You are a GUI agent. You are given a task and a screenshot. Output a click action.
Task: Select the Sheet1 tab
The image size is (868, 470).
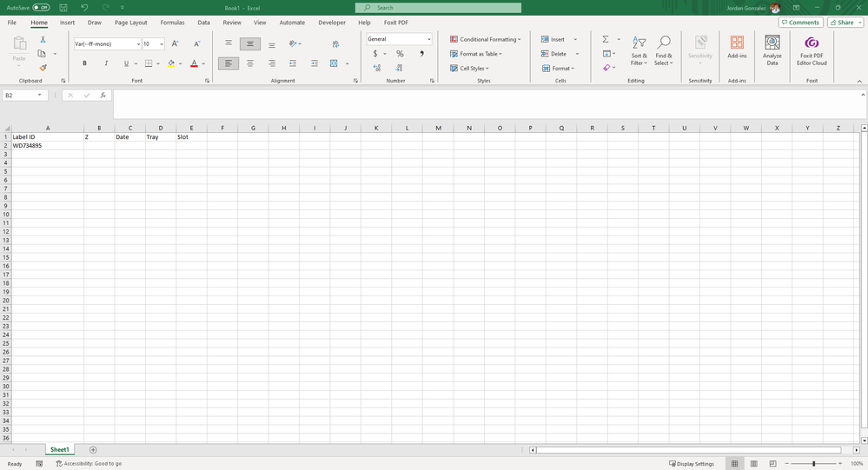60,449
